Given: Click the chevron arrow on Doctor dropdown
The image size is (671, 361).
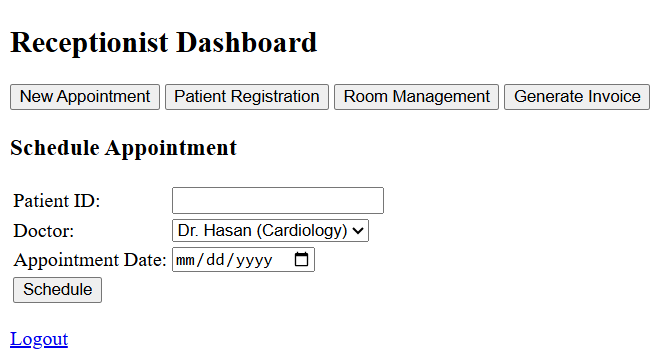Looking at the screenshot, I should pos(358,231).
